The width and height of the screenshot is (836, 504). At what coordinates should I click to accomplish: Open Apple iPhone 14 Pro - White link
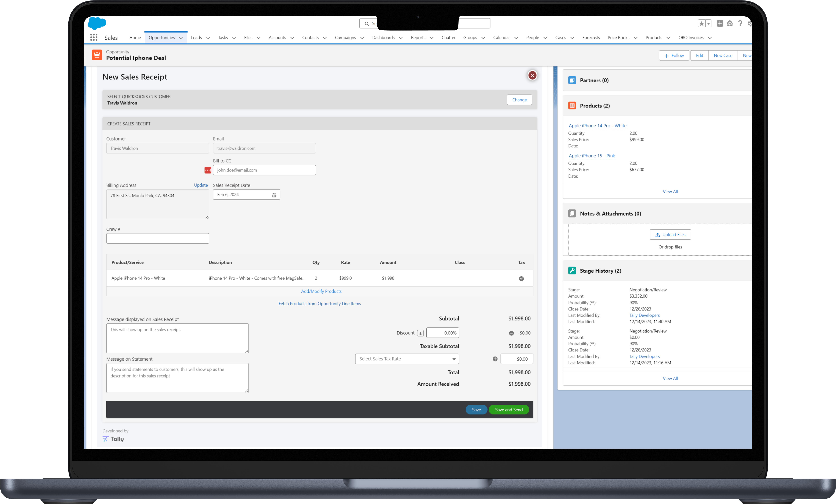[x=597, y=125]
